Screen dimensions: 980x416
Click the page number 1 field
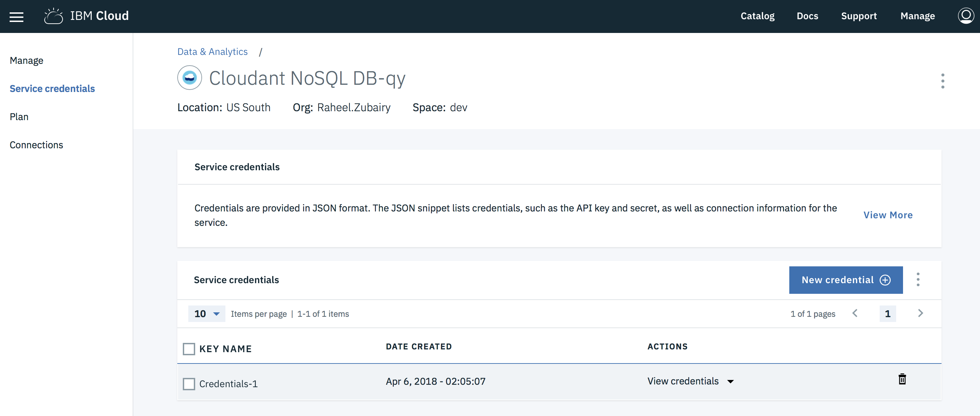(888, 314)
